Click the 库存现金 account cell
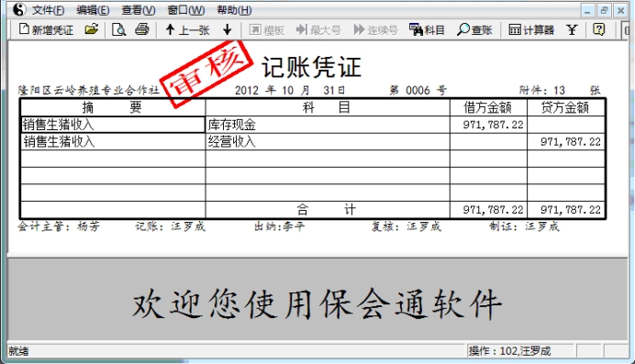Image resolution: width=635 pixels, height=364 pixels. point(328,125)
